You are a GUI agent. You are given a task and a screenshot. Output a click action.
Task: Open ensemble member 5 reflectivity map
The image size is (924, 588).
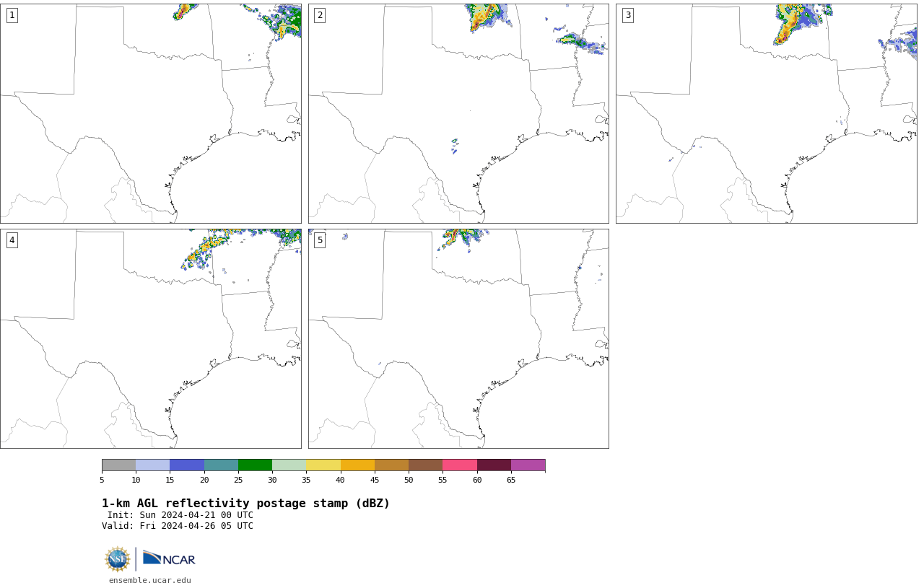pyautogui.click(x=458, y=338)
